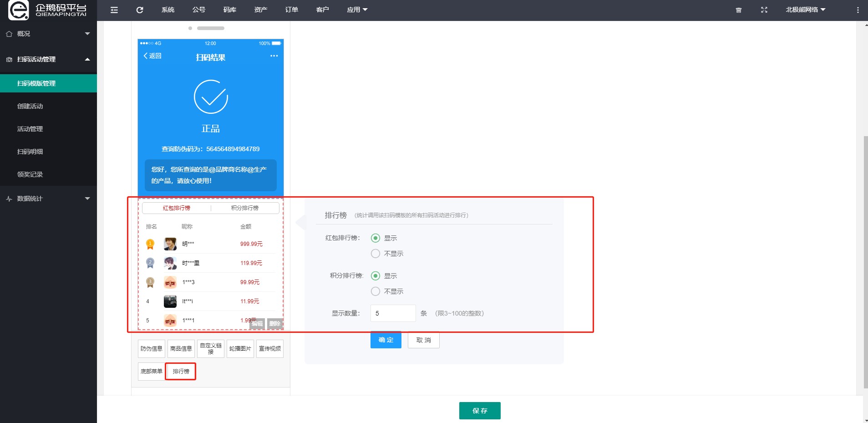Open the sidebar collapse hamburger icon
The width and height of the screenshot is (868, 423).
click(114, 10)
